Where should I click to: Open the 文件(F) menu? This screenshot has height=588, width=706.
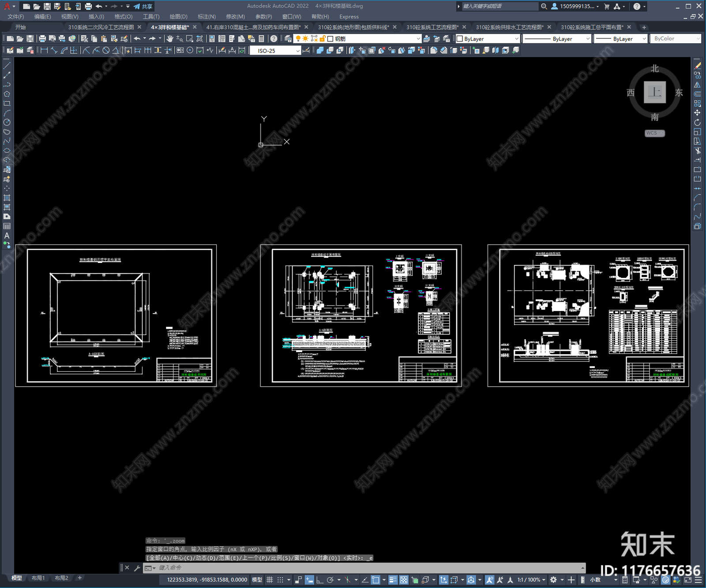(16, 17)
